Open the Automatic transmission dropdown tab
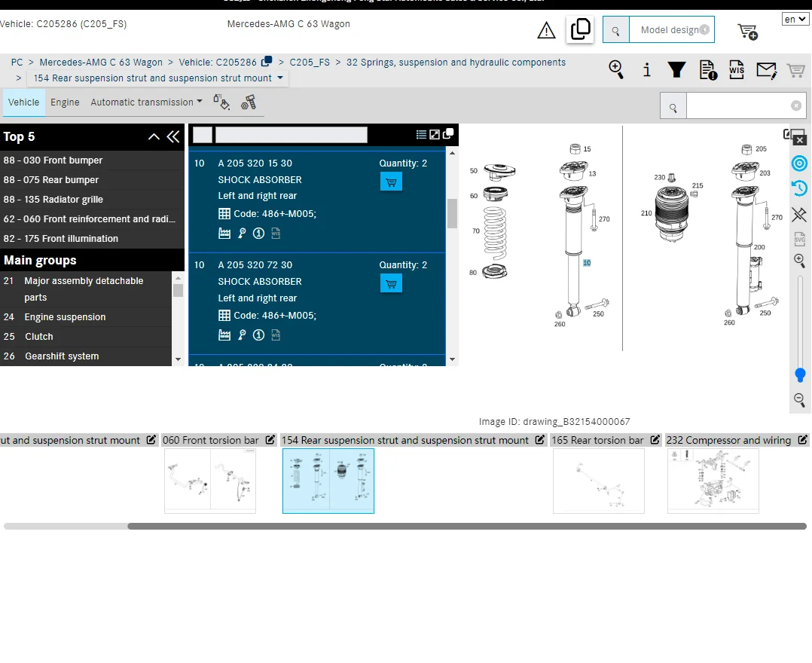The width and height of the screenshot is (812, 663). (146, 102)
